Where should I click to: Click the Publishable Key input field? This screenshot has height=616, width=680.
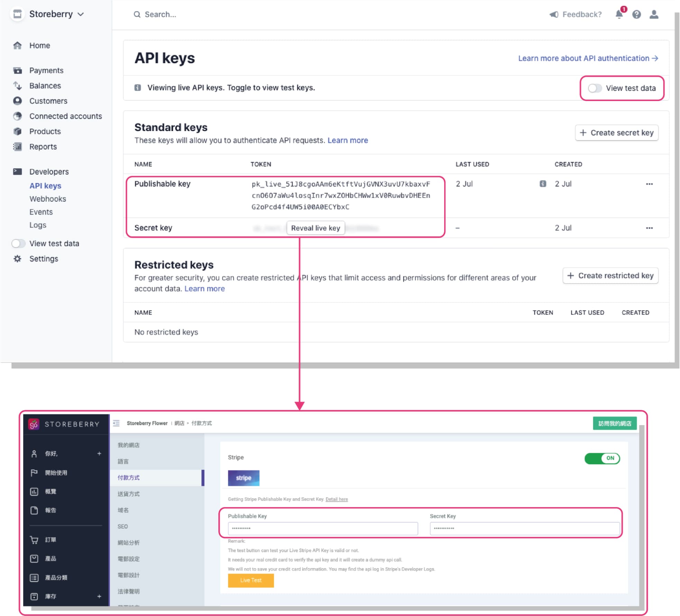[x=323, y=528]
